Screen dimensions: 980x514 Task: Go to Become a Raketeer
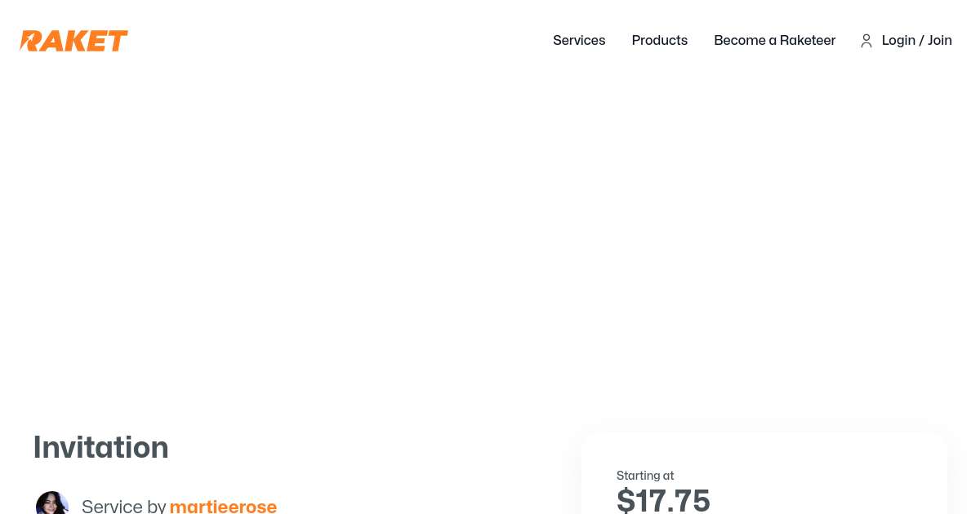coord(774,41)
